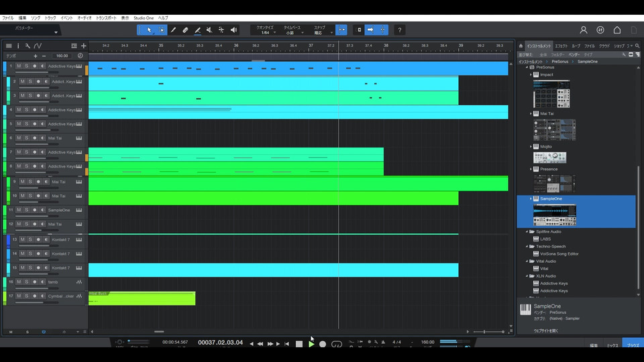Open the トランスポート (Transport) menu
The height and width of the screenshot is (362, 644).
click(x=106, y=18)
